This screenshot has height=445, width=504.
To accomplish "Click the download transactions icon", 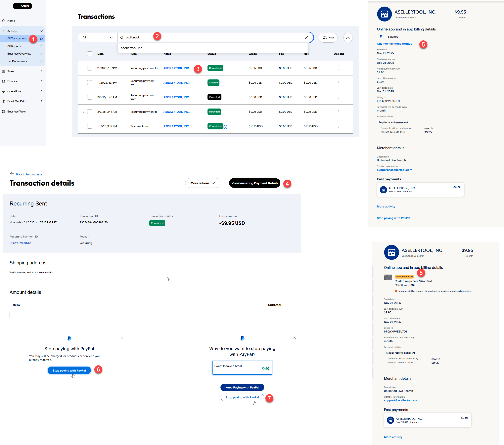I will pyautogui.click(x=348, y=37).
